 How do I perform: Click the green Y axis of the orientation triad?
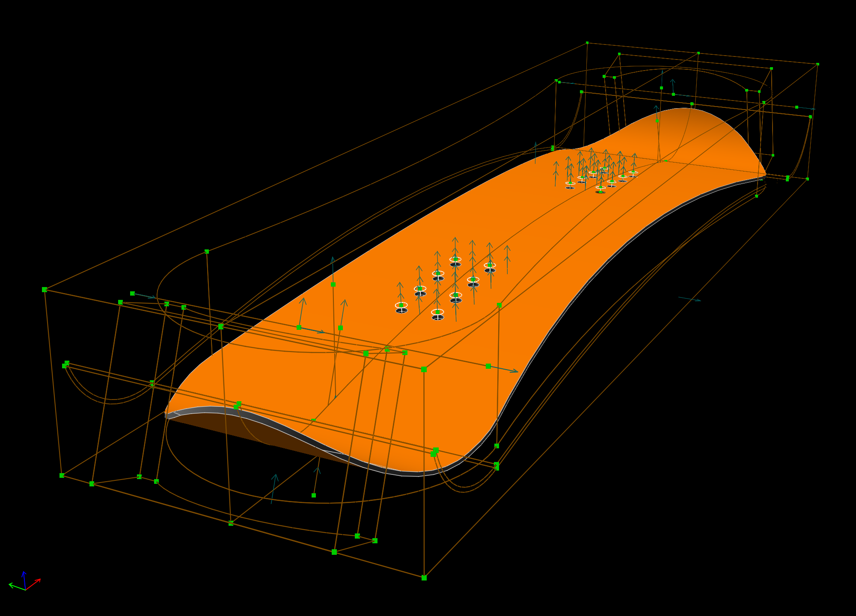point(17,586)
